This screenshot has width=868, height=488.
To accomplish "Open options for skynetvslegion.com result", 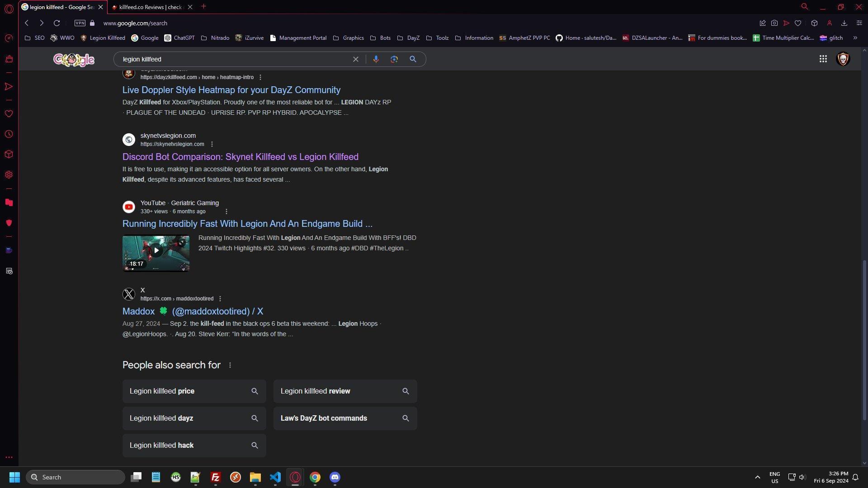I will click(x=212, y=144).
